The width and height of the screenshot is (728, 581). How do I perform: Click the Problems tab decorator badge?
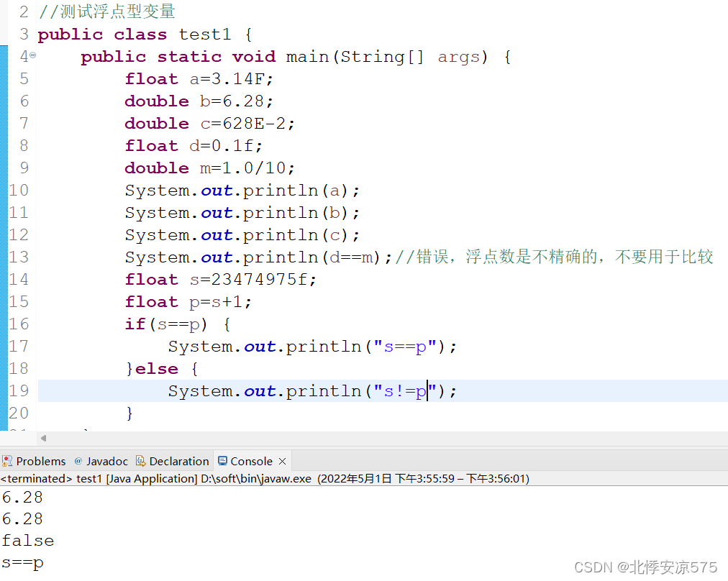click(x=4, y=465)
